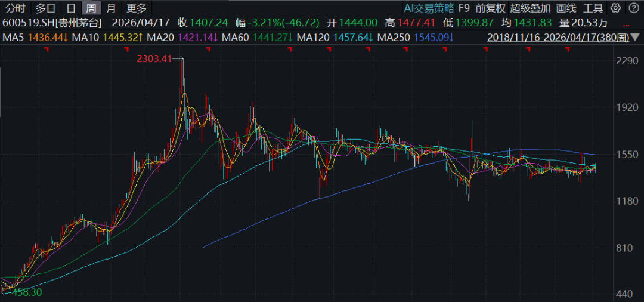Switch to the 日 daily chart tab
Viewport: 644px width, 302px height.
tap(71, 7)
